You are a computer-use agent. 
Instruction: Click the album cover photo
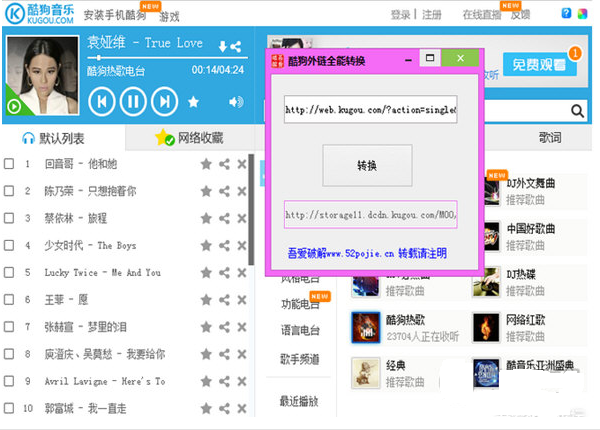[x=43, y=76]
